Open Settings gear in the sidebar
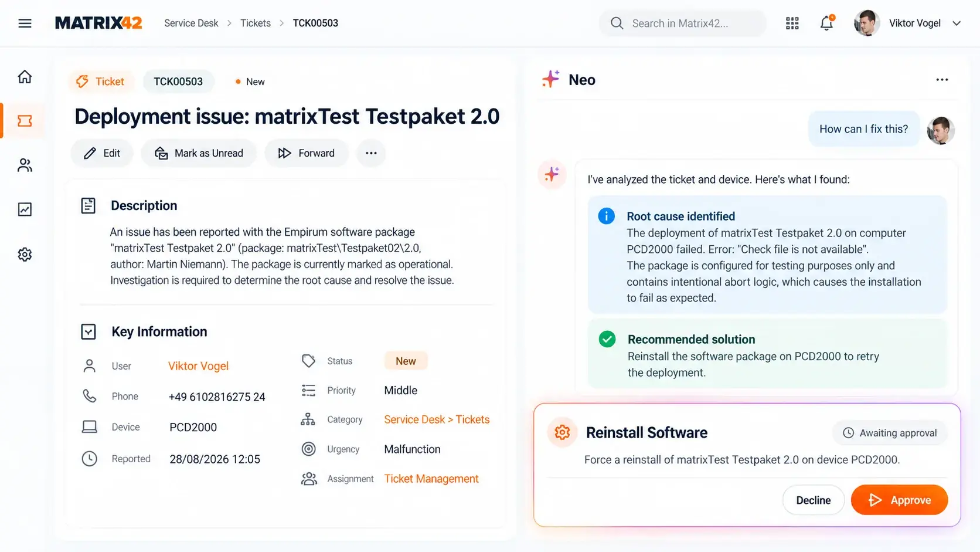Viewport: 980px width, 552px height. tap(25, 255)
